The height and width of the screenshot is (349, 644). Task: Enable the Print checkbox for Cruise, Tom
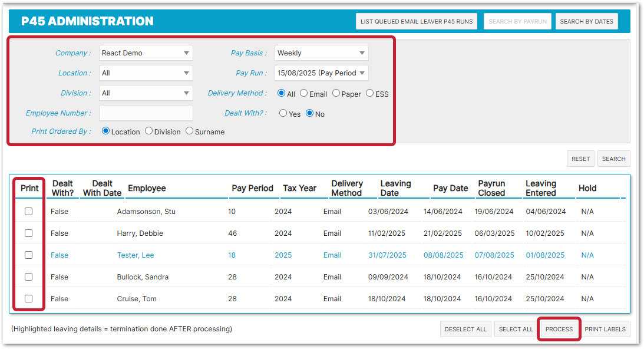28,299
